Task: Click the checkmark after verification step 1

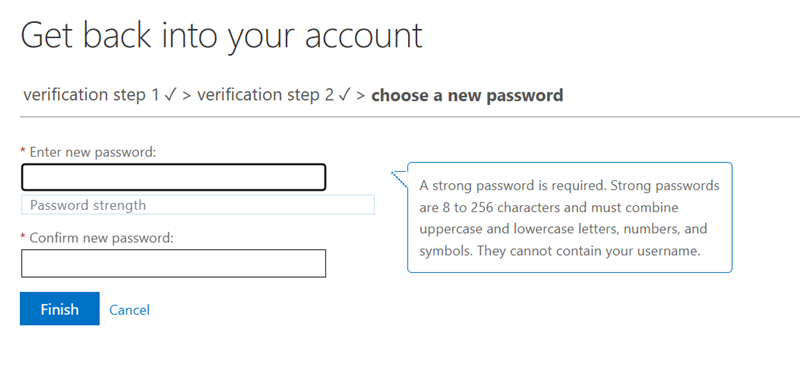Action: 170,95
